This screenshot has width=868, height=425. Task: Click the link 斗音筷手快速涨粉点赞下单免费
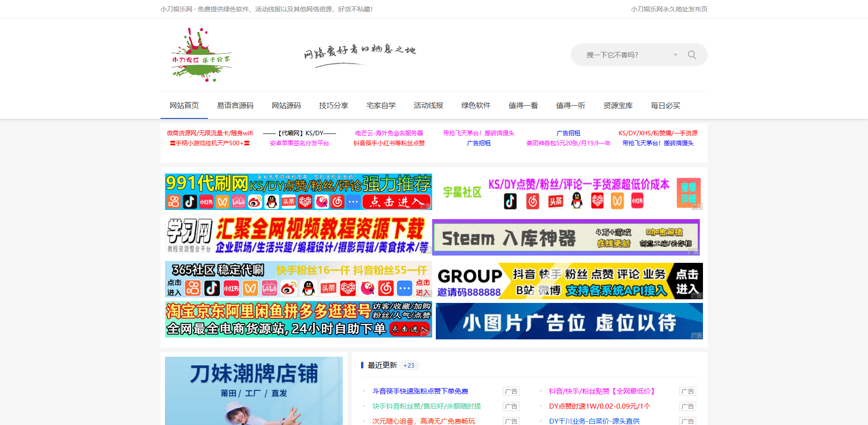click(x=420, y=391)
